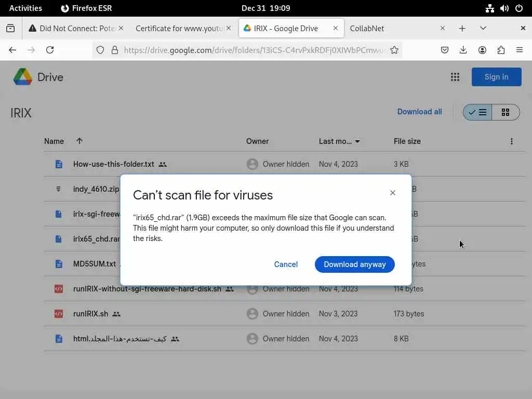The image size is (532, 399).
Task: Open the Firefox downloads panel
Action: click(463, 50)
